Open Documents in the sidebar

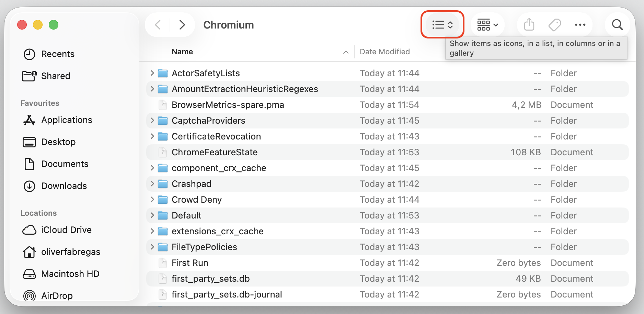[x=56, y=164]
